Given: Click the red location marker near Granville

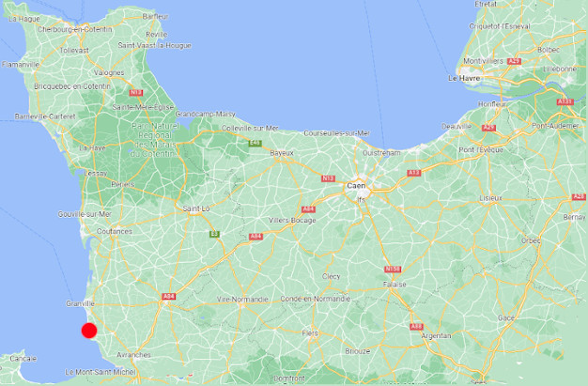Looking at the screenshot, I should click(89, 331).
